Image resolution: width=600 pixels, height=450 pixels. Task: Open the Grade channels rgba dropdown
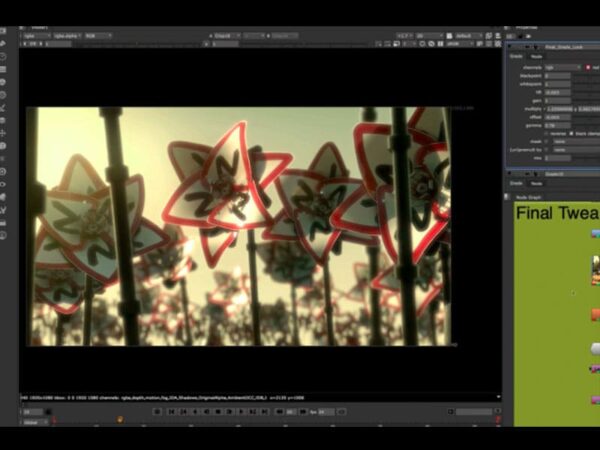[x=562, y=67]
